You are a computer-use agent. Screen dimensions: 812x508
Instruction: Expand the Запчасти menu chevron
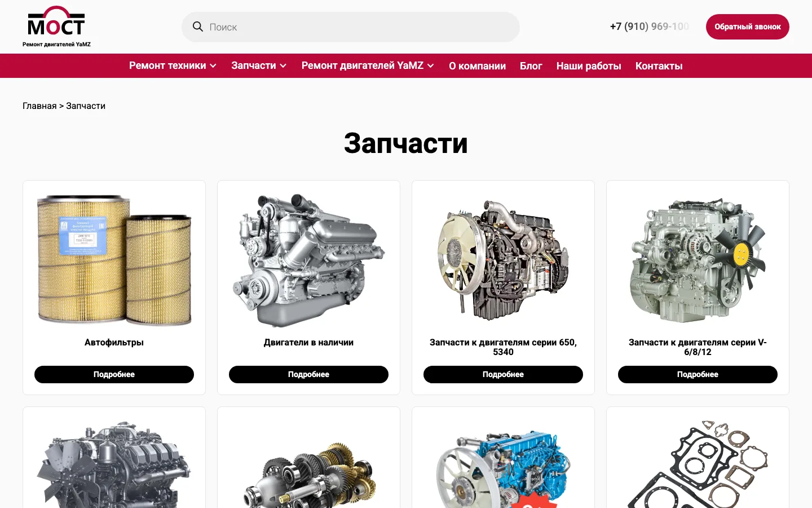283,66
